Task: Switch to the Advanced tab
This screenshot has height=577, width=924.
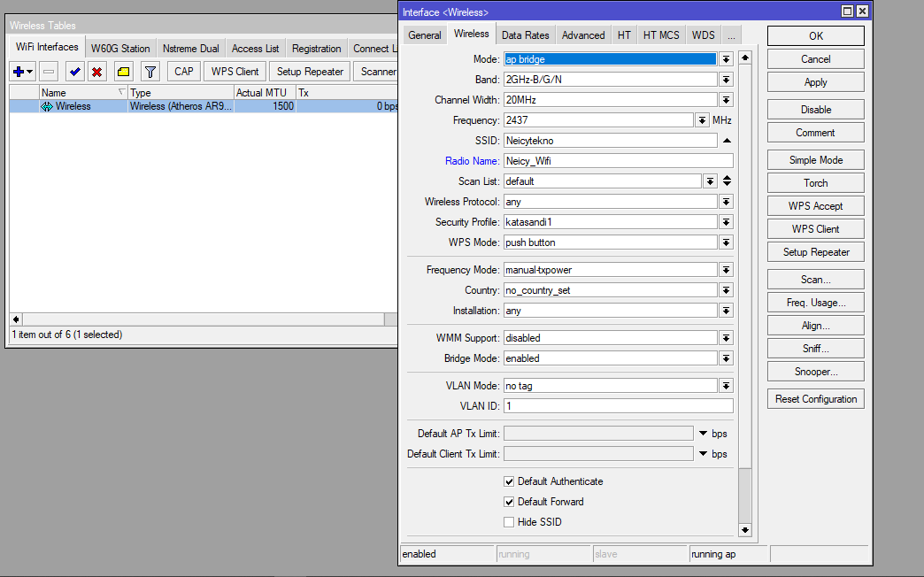Action: [582, 35]
